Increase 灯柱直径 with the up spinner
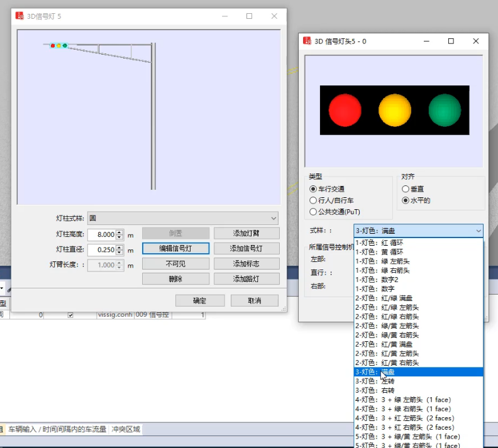498x448 pixels. pyautogui.click(x=119, y=248)
